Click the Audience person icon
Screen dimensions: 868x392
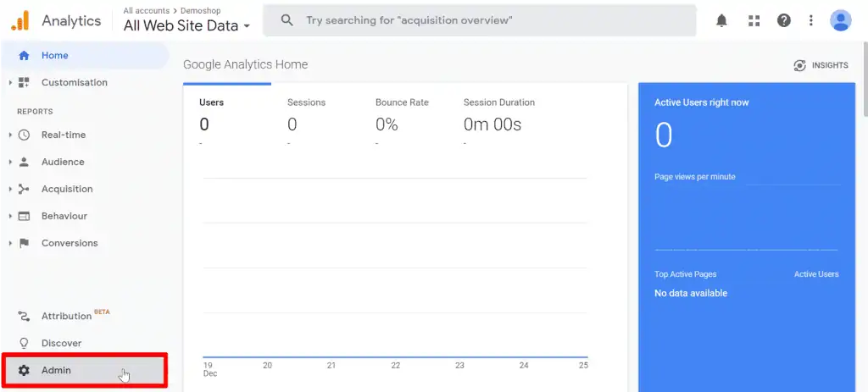pyautogui.click(x=24, y=162)
